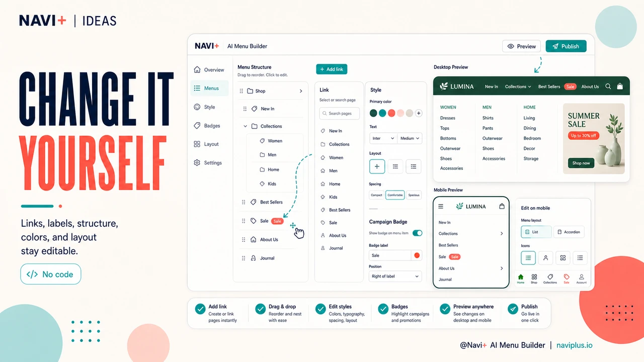Open the naviplus.io link

[x=575, y=345]
